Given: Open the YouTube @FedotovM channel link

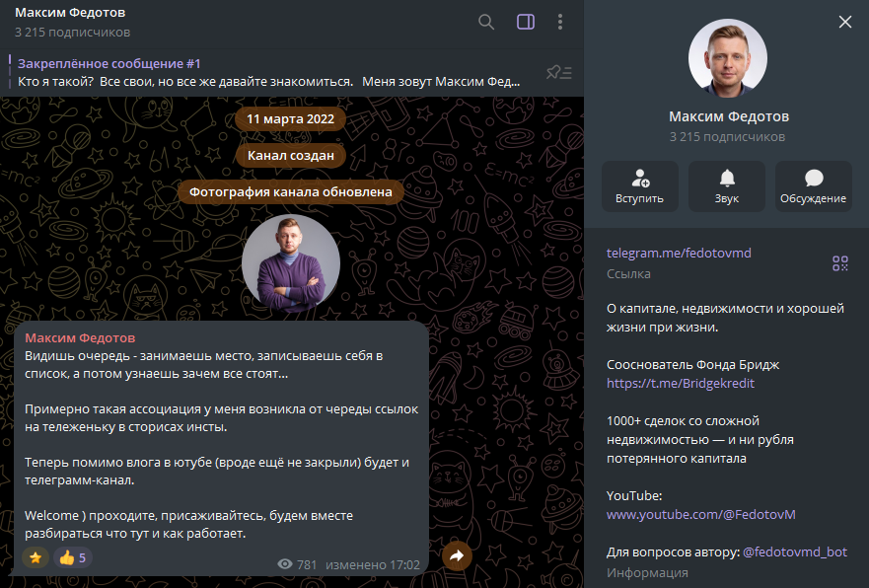Looking at the screenshot, I should tap(701, 515).
